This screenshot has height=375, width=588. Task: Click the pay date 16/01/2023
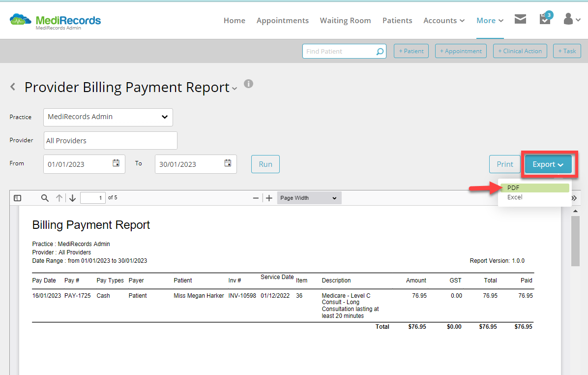point(47,296)
